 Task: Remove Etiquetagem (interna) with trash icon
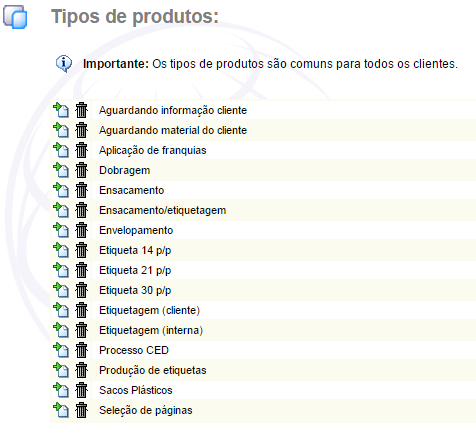pyautogui.click(x=81, y=330)
